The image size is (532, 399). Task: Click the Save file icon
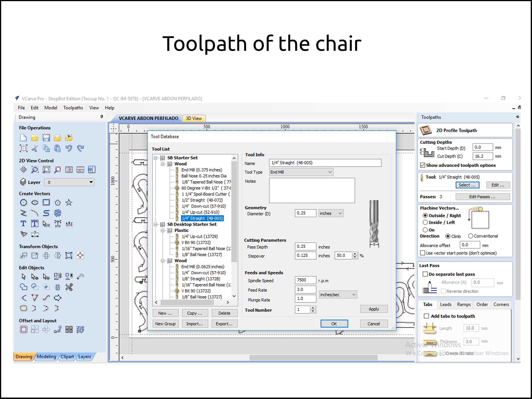tap(46, 138)
